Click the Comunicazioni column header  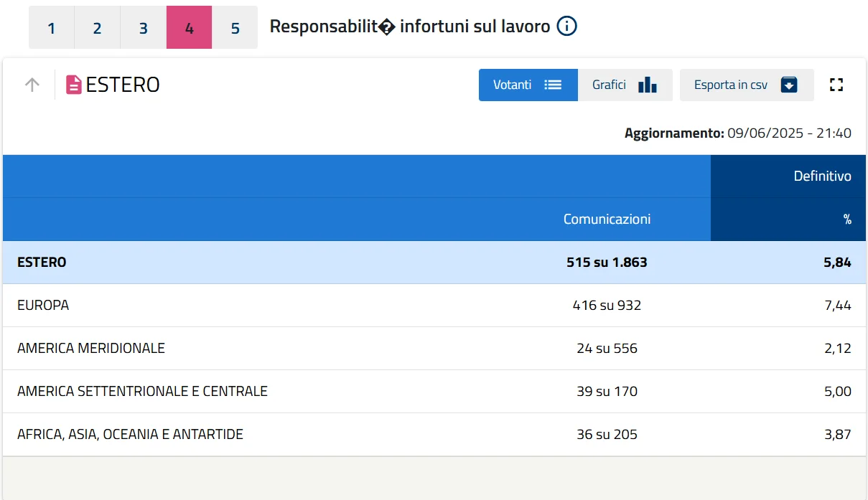(x=607, y=220)
